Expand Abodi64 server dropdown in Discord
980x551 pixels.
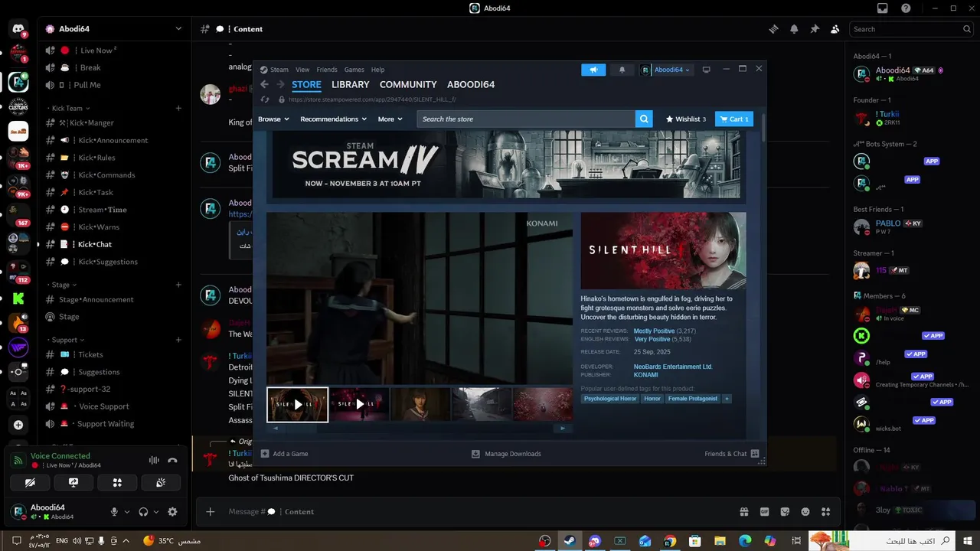click(x=178, y=29)
